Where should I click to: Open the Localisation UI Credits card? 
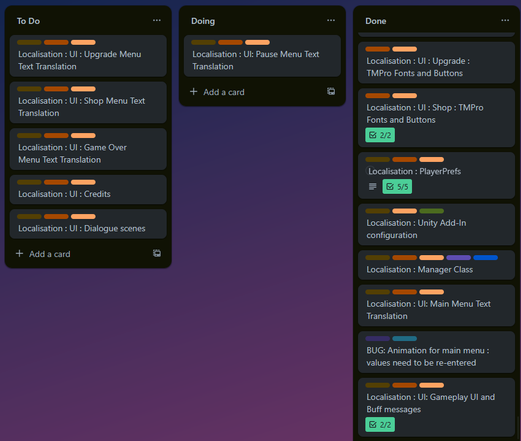pos(88,190)
